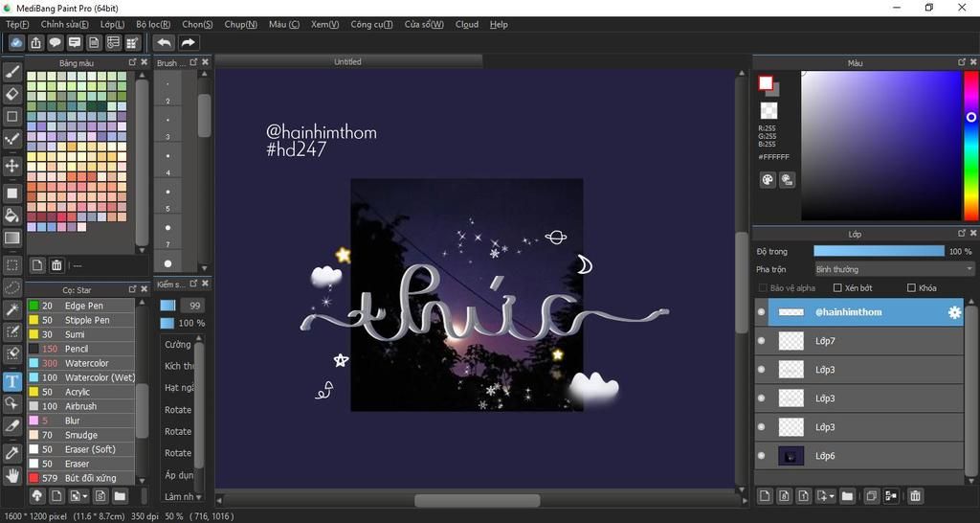Click the brush size value 99 field
The width and height of the screenshot is (980, 523).
(x=191, y=306)
